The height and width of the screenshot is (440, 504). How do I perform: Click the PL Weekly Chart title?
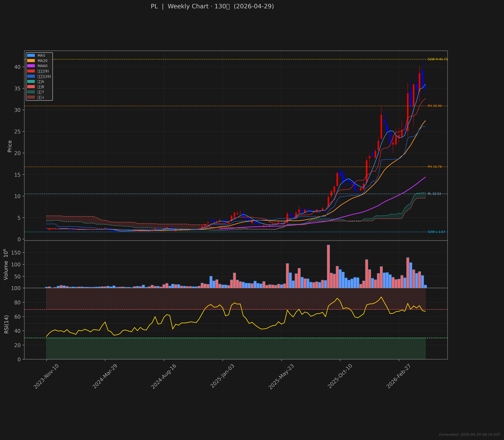point(212,6)
